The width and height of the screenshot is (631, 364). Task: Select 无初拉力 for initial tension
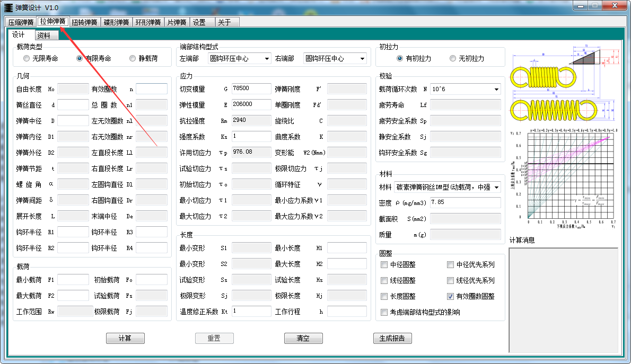click(x=453, y=58)
